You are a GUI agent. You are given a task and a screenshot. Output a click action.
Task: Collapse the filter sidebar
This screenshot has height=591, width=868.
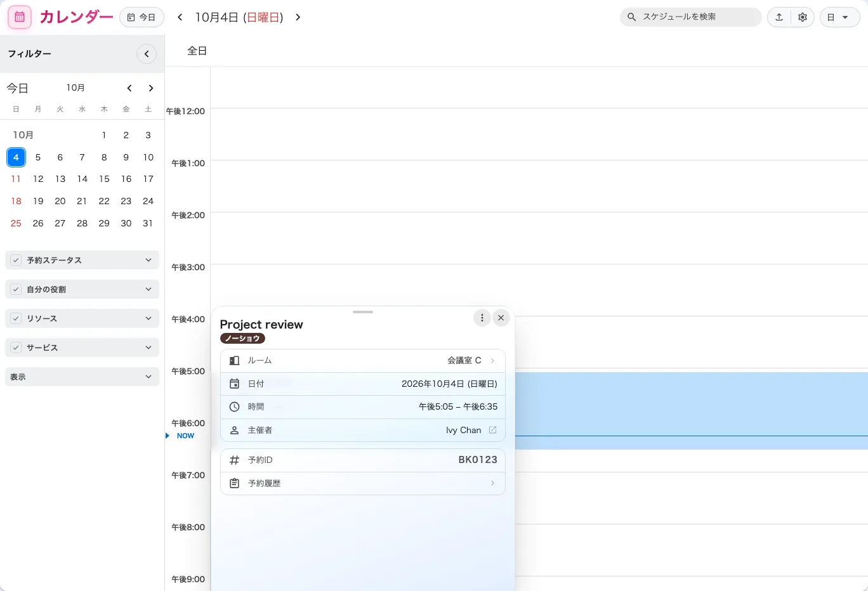pyautogui.click(x=147, y=54)
